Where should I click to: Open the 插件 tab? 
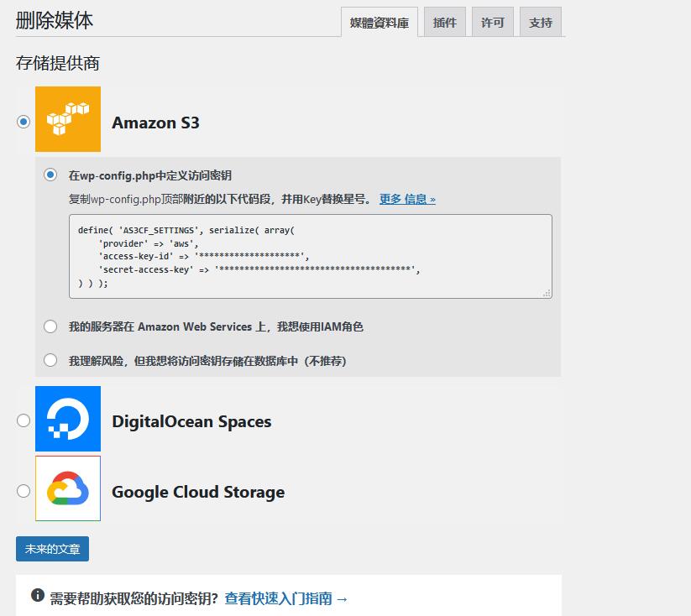point(445,22)
